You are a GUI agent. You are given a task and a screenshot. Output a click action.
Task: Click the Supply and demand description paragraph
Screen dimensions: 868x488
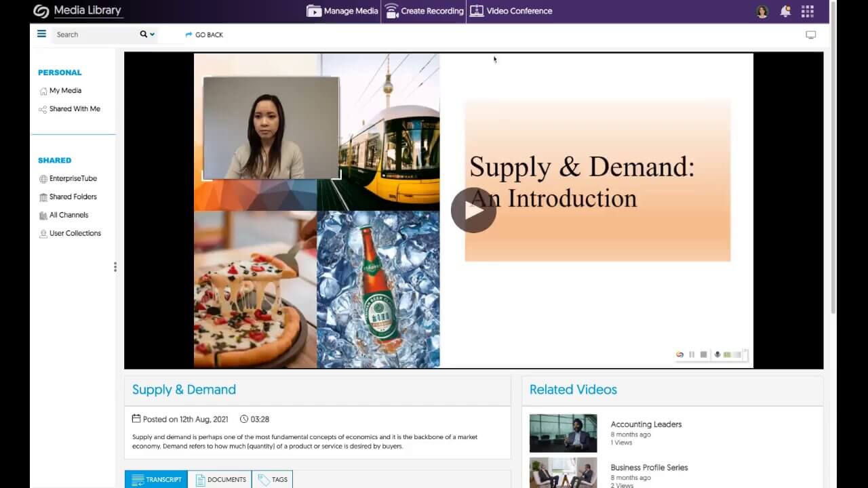[x=305, y=442]
